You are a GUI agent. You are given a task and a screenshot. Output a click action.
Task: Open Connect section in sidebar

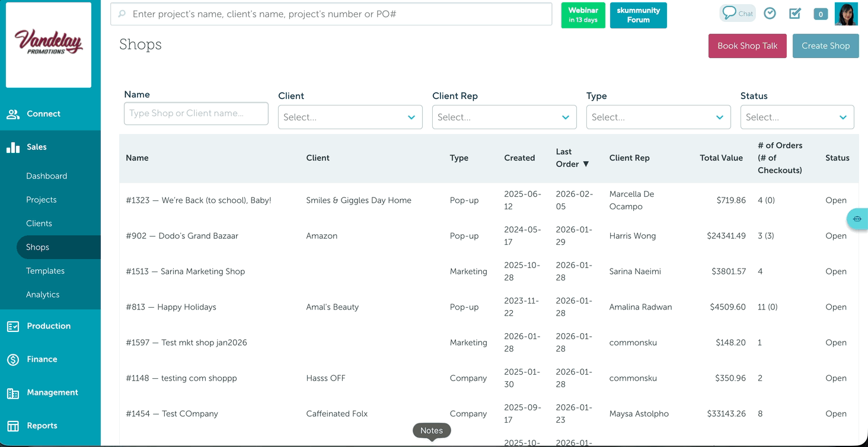[43, 114]
